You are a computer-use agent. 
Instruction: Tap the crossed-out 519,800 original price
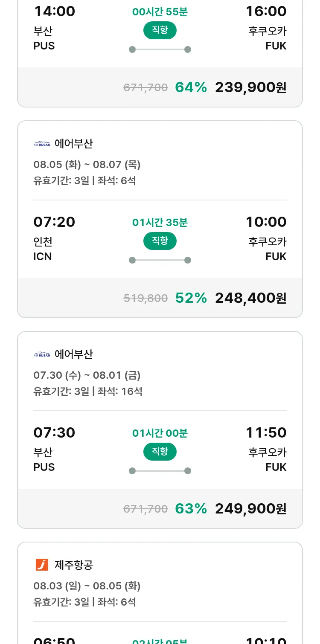coord(145,299)
